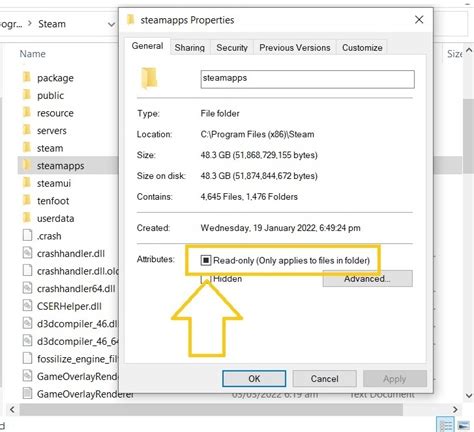Click title bar folder icon of Properties
Viewport: 474px width, 432px height.
(131, 20)
